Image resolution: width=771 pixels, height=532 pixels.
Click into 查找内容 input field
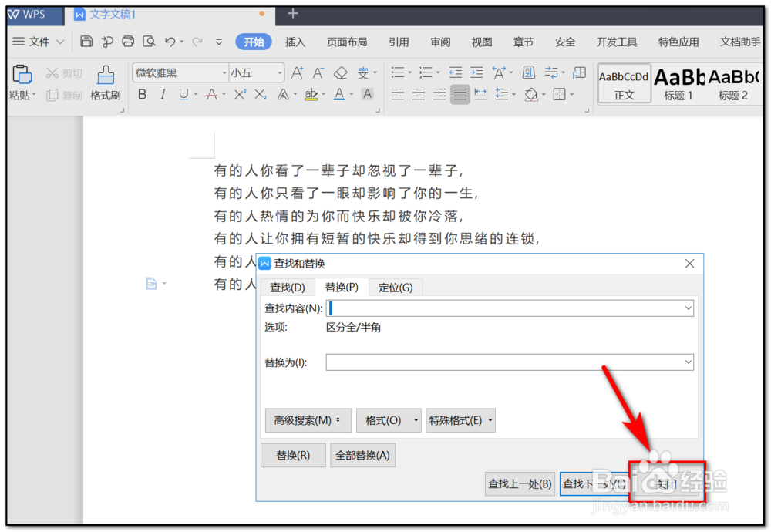pyautogui.click(x=510, y=308)
